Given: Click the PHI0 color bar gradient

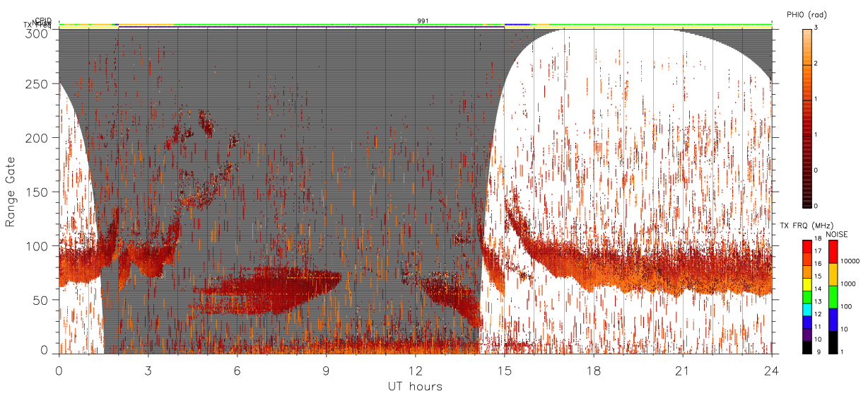Looking at the screenshot, I should 807,118.
